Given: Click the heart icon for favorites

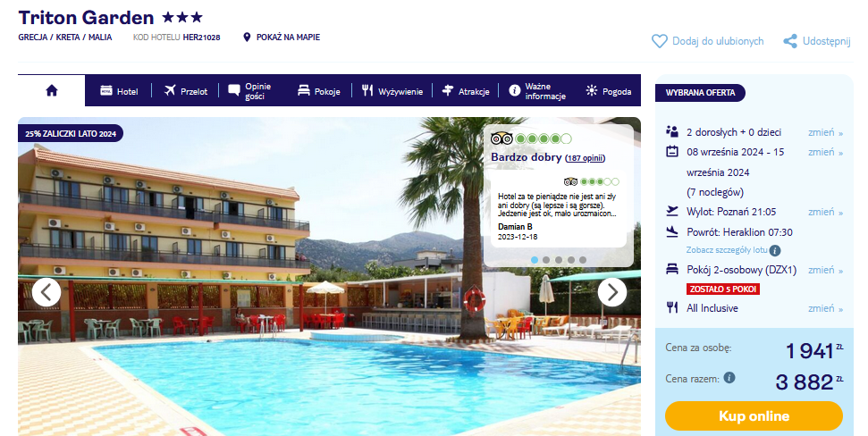Looking at the screenshot, I should tap(659, 41).
